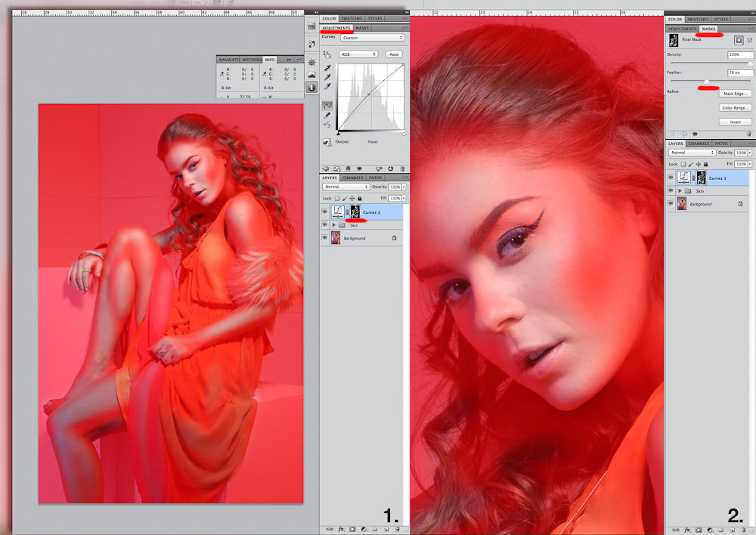This screenshot has height=535, width=756.
Task: Switch to the Channels tab in right panel
Action: tap(699, 144)
